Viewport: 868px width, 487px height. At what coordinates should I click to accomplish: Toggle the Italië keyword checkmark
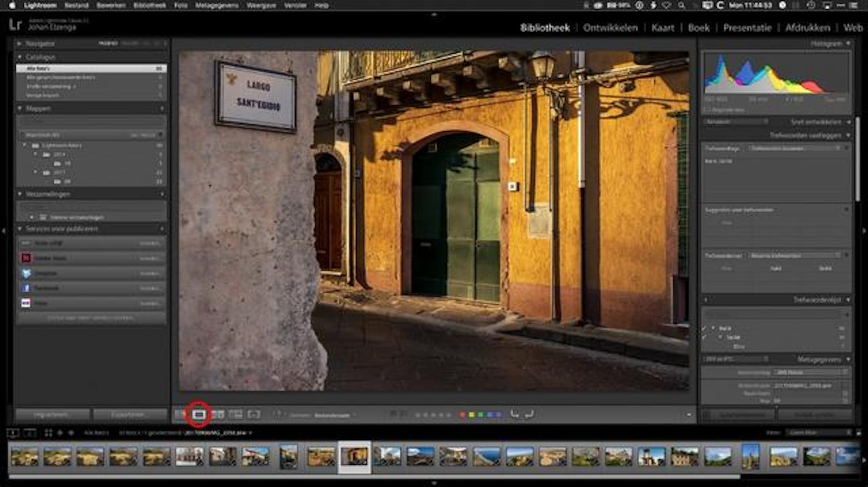pyautogui.click(x=705, y=328)
